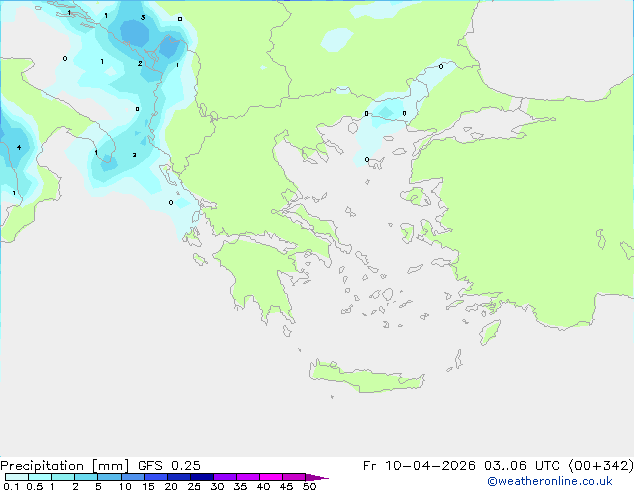Pick the 10–15 mm legend color swatch
Image resolution: width=634 pixels, height=490 pixels.
[x=132, y=477]
